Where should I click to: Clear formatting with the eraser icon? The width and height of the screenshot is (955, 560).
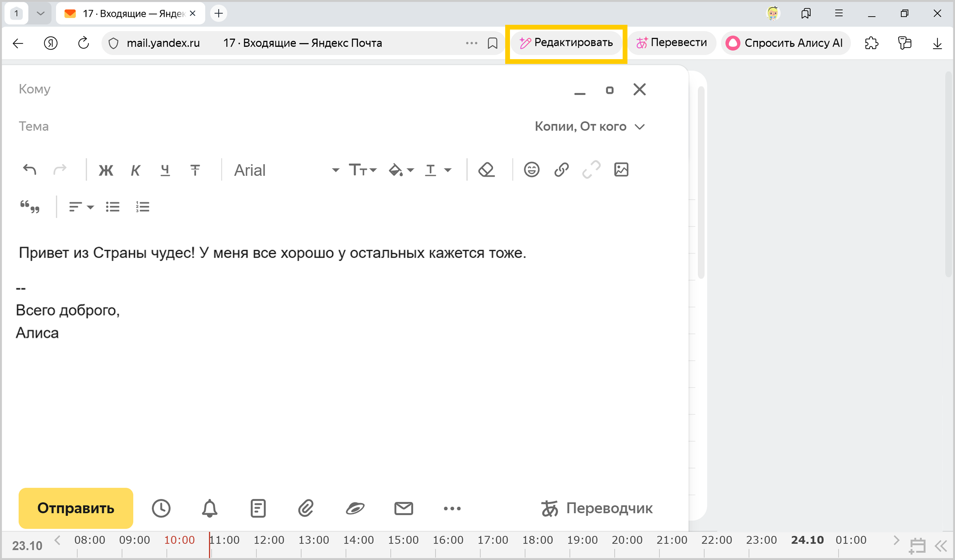pos(486,169)
